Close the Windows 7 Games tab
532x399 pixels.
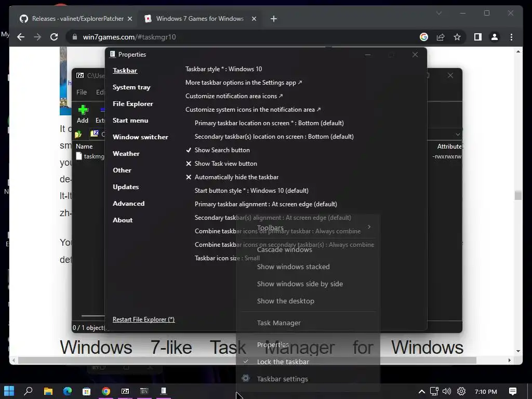click(254, 19)
